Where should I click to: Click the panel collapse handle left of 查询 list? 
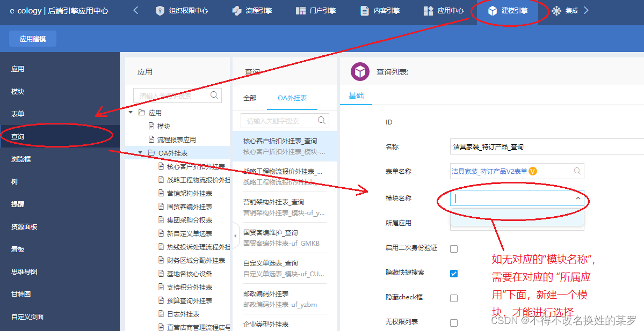(x=235, y=236)
